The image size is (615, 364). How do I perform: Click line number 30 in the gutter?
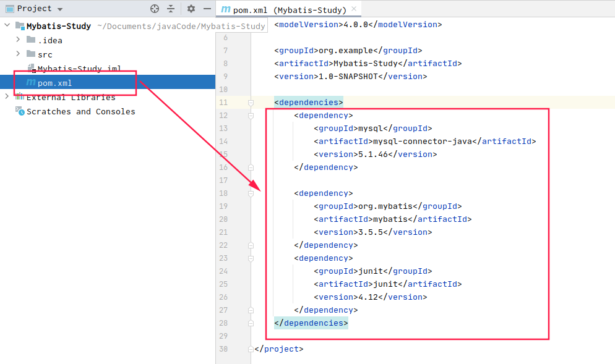tap(223, 349)
